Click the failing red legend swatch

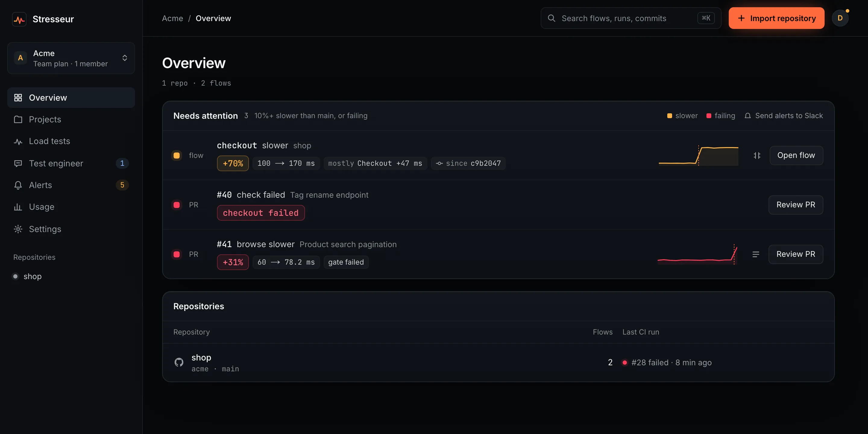(709, 116)
